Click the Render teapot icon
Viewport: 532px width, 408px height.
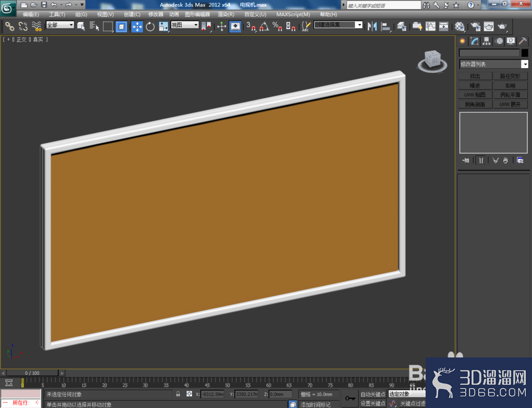502,27
